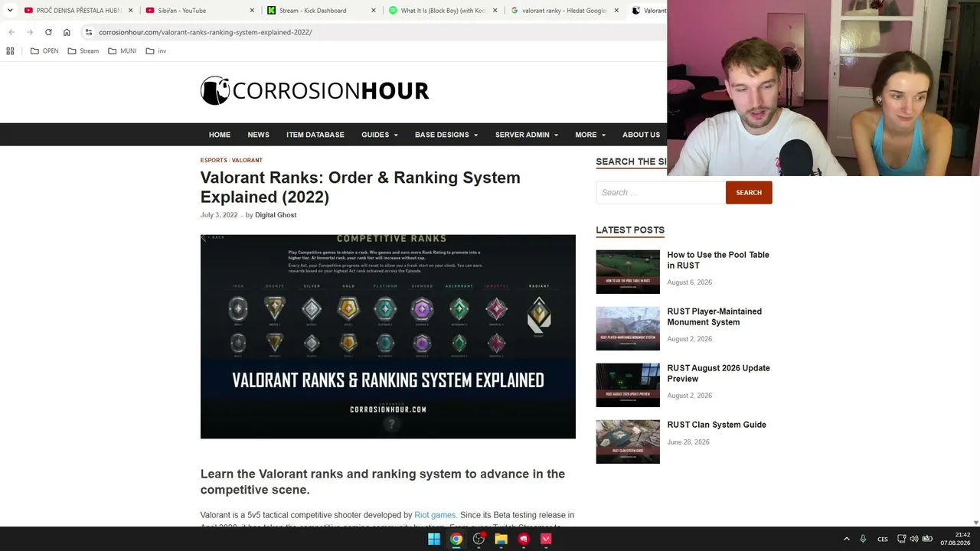Close the Sibiřan - YouTube tab
Viewport: 980px width, 551px height.
click(x=253, y=11)
